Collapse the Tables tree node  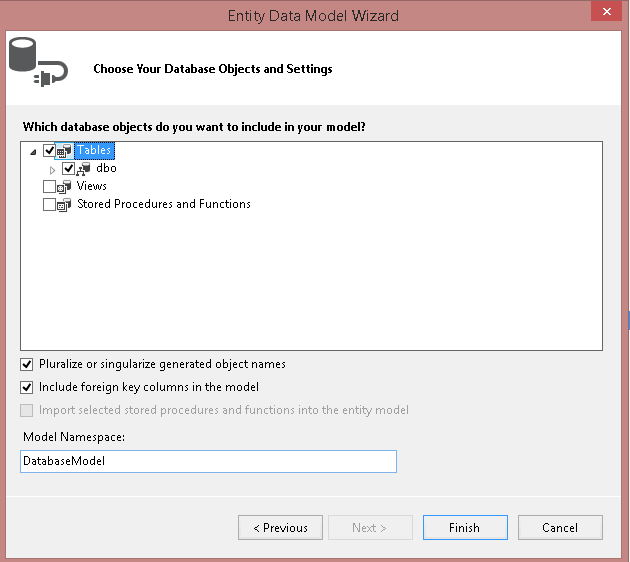(x=34, y=152)
